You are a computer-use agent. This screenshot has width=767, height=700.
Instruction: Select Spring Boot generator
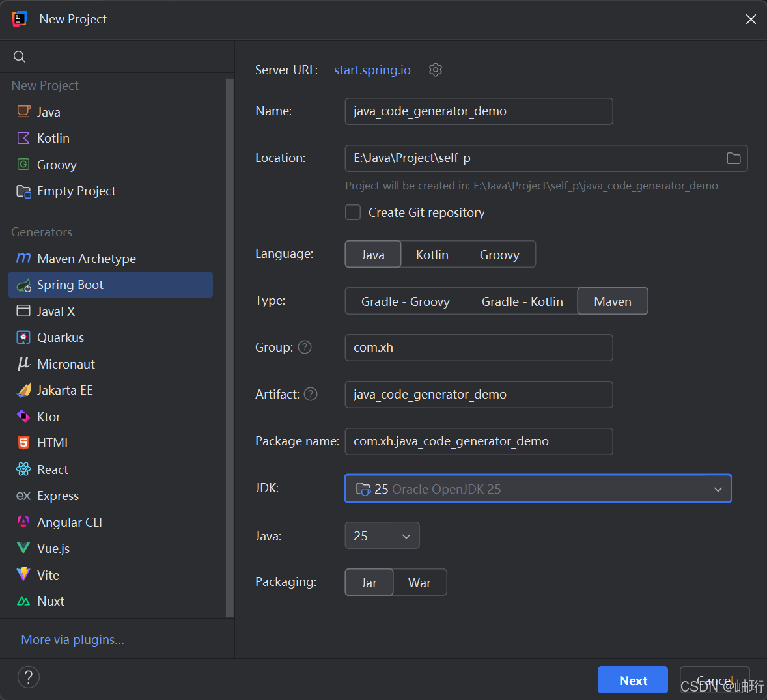coord(111,285)
